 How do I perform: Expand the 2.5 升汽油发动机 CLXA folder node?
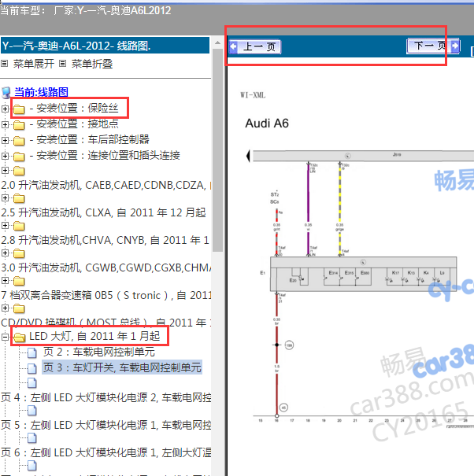click(5, 198)
